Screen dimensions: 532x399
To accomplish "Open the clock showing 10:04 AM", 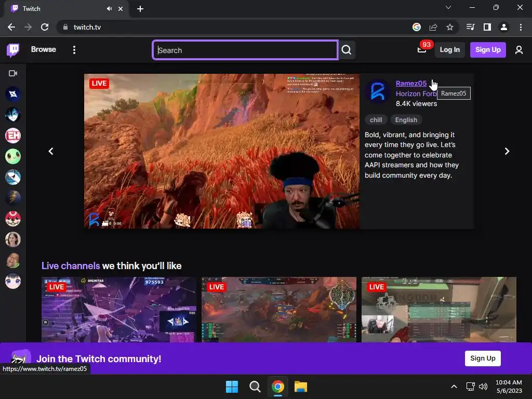I will coord(509,387).
